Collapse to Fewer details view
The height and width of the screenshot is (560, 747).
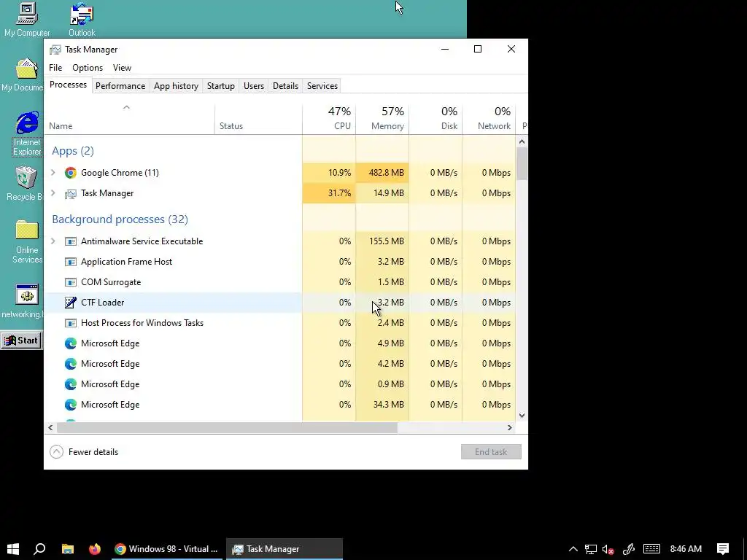[x=84, y=452]
